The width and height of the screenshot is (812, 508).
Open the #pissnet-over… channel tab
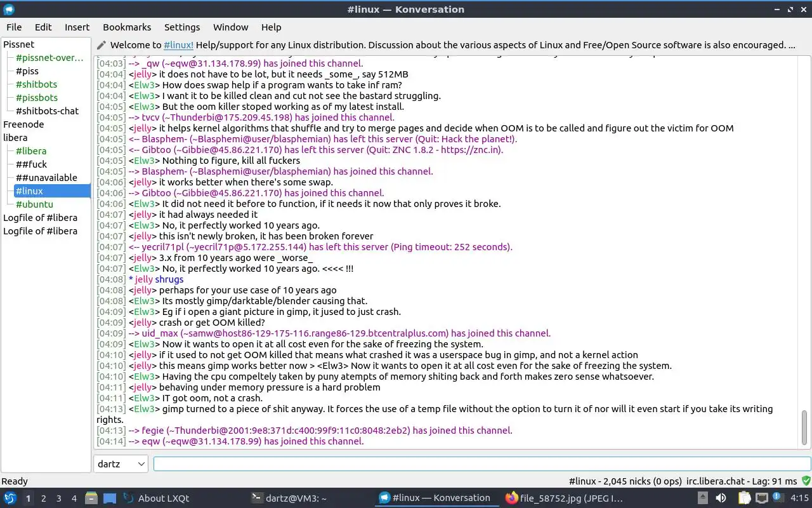49,58
